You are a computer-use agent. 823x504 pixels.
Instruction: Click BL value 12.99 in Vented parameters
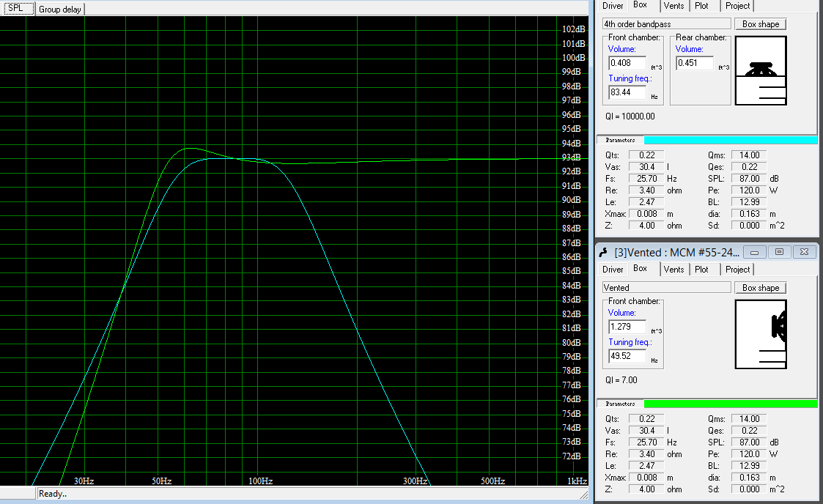coord(749,466)
